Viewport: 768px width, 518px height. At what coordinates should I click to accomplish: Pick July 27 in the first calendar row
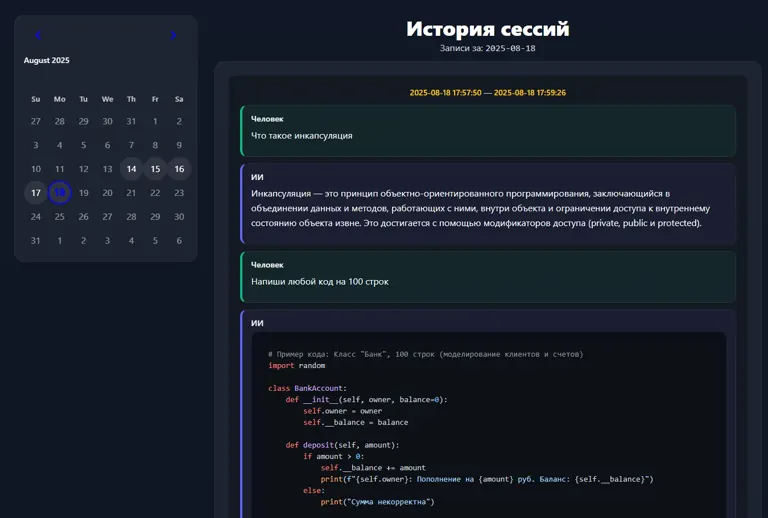click(36, 121)
